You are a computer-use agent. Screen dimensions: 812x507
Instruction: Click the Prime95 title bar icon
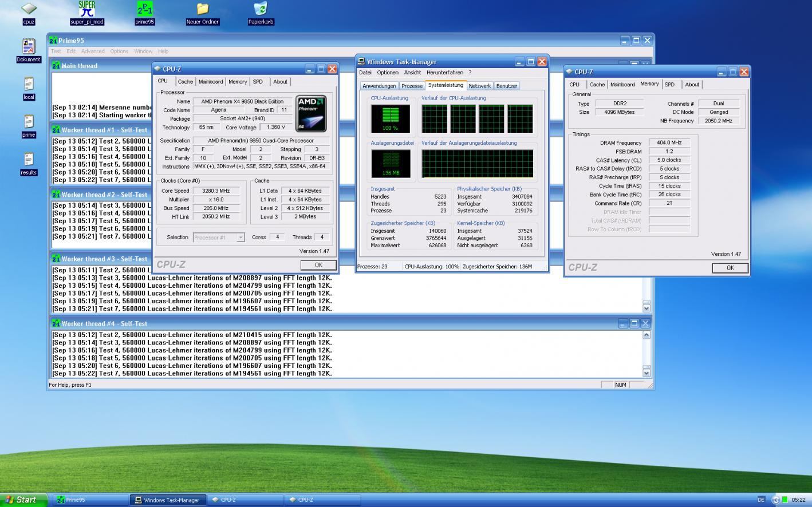point(53,41)
